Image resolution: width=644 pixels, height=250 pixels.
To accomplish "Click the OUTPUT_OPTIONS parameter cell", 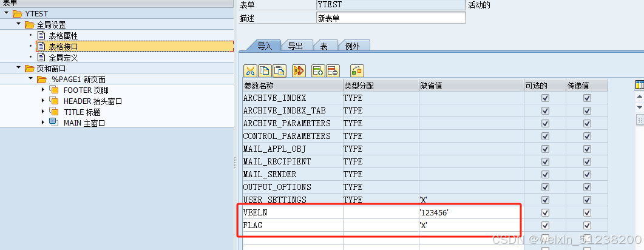I will 293,187.
